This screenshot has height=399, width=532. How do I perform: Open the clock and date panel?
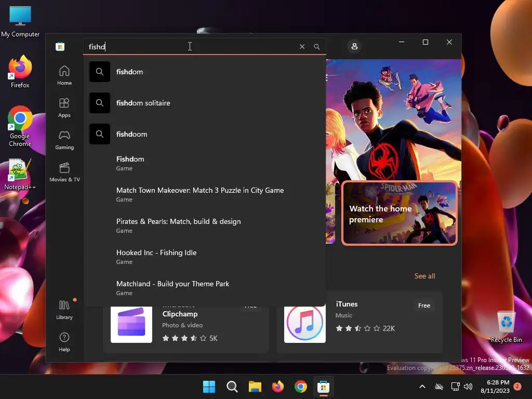(x=495, y=387)
